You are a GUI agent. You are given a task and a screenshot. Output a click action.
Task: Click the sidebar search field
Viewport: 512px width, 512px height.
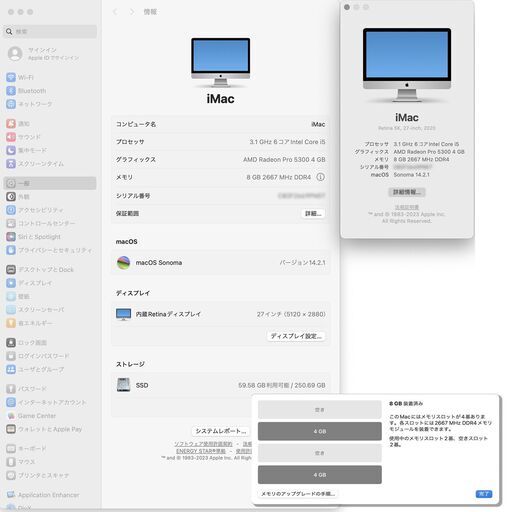(x=50, y=31)
